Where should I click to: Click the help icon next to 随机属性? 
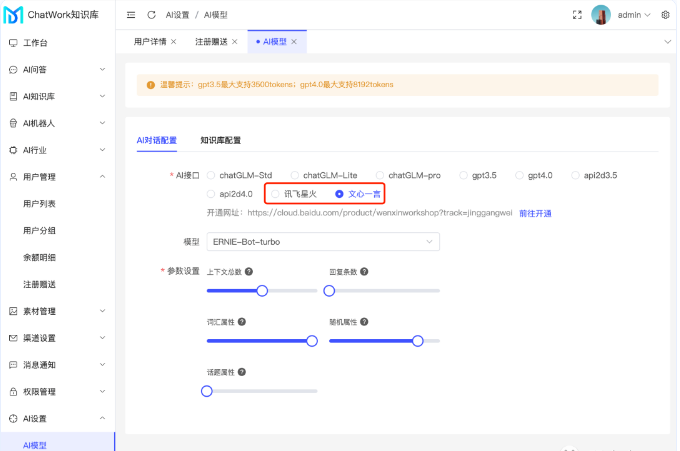point(364,322)
